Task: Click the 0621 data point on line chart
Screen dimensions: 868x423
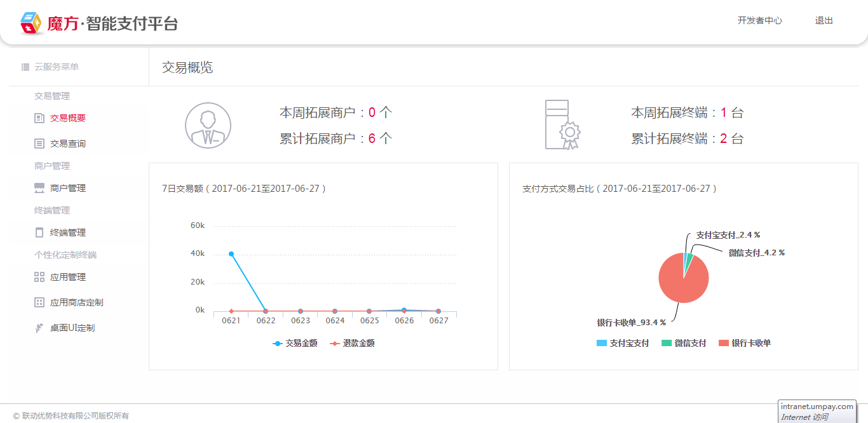Action: coord(231,254)
